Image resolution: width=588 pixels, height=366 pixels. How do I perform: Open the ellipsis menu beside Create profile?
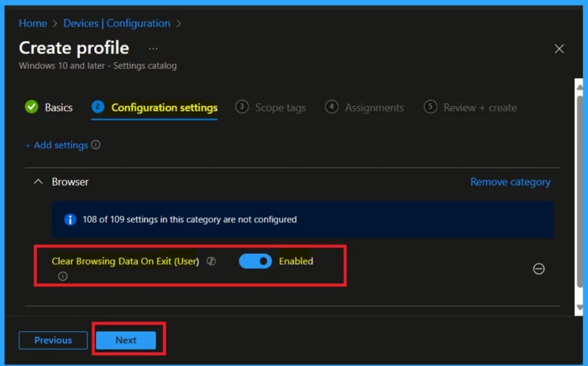(x=153, y=49)
